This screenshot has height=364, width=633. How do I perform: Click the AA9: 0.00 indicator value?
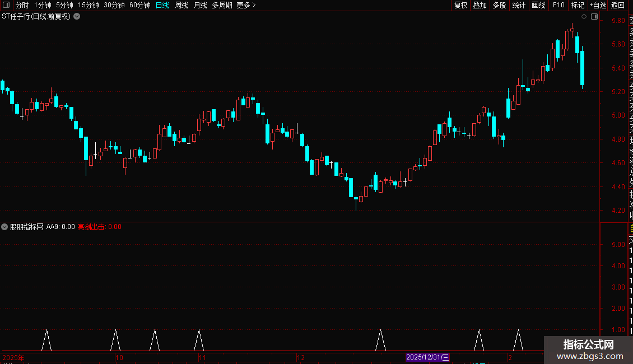(x=60, y=227)
